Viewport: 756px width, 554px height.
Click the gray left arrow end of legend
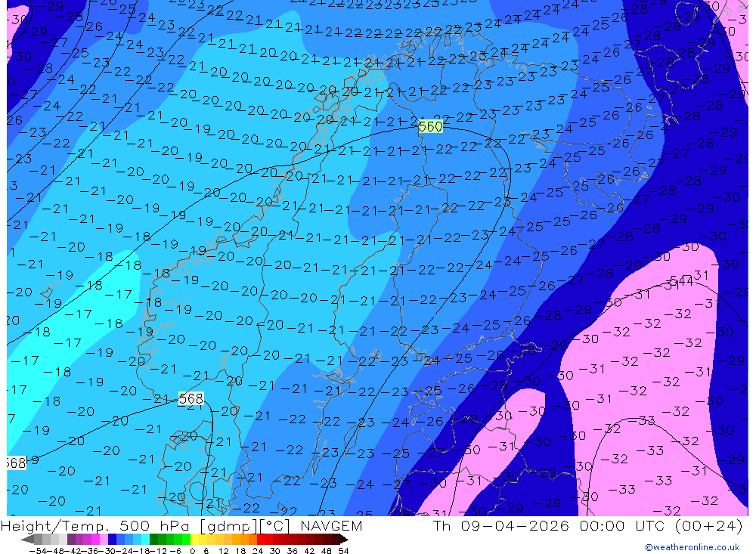pos(27,540)
